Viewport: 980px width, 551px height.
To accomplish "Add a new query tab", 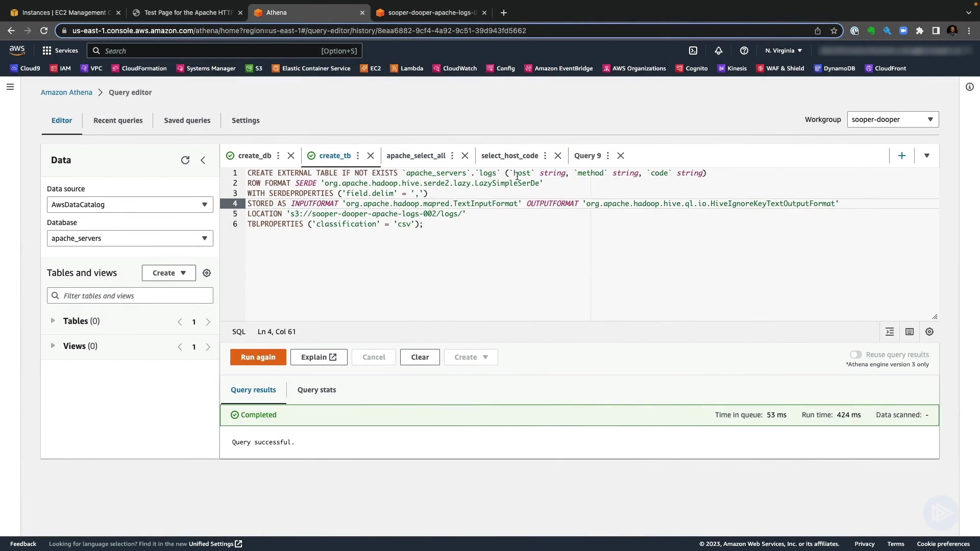I will pos(902,156).
